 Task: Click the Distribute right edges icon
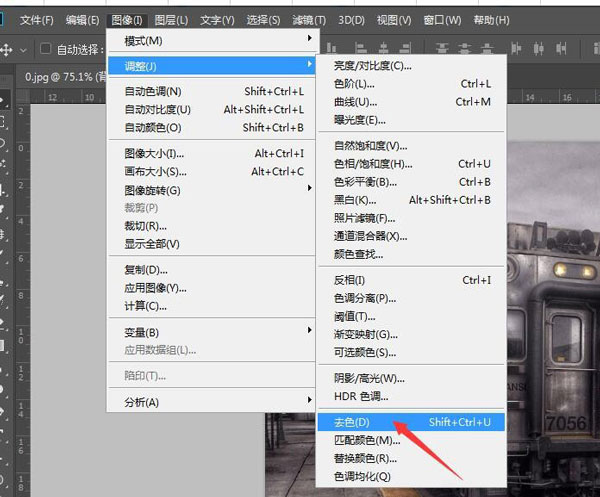point(561,48)
